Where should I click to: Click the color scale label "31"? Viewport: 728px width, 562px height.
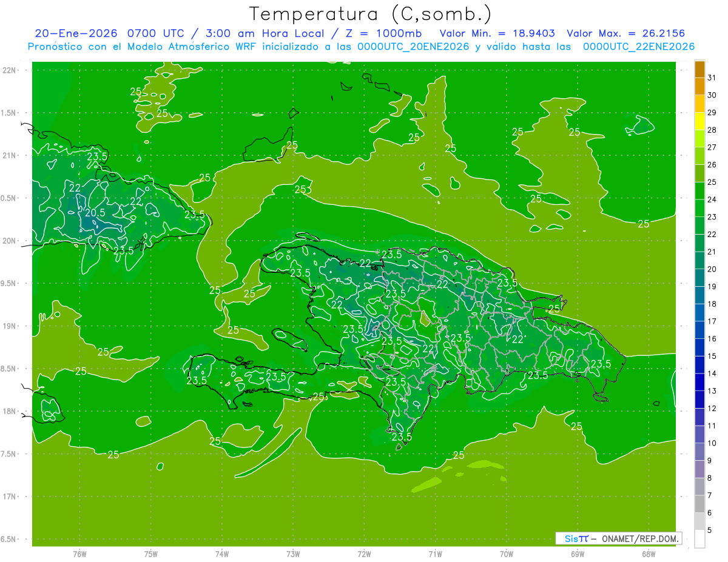pos(712,78)
